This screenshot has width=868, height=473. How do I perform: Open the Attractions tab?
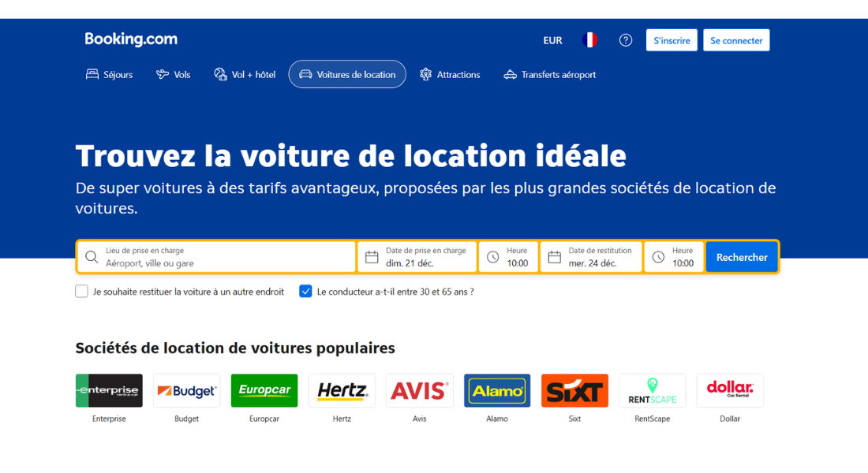click(x=450, y=75)
